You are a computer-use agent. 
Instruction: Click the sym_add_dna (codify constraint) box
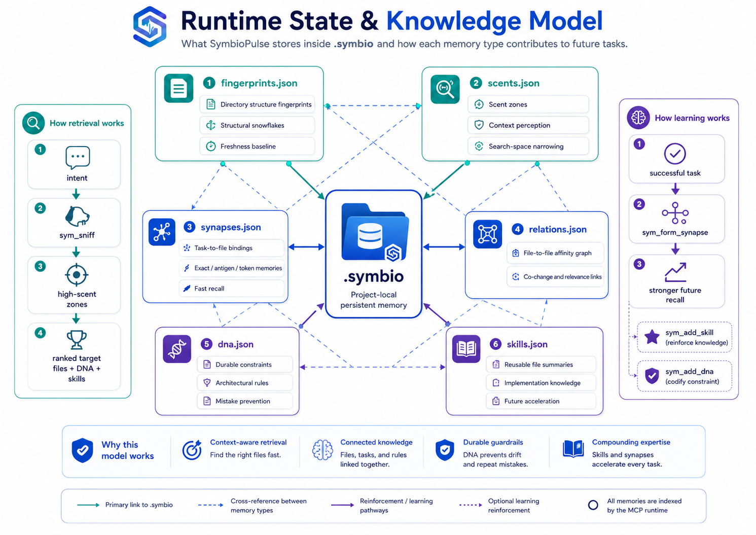pos(685,376)
